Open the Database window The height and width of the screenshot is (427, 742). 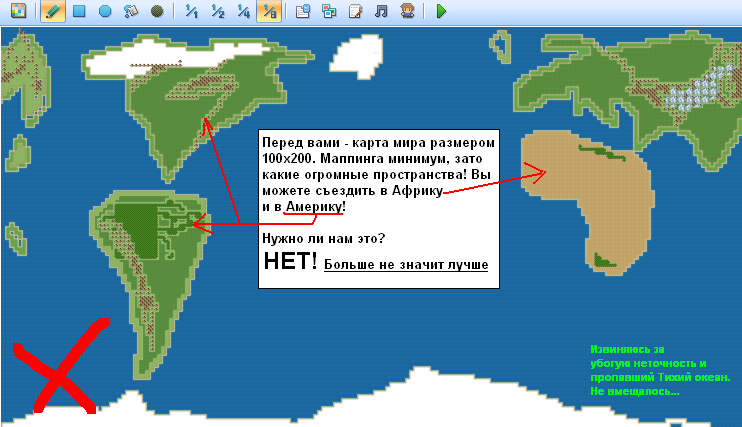pyautogui.click(x=304, y=12)
